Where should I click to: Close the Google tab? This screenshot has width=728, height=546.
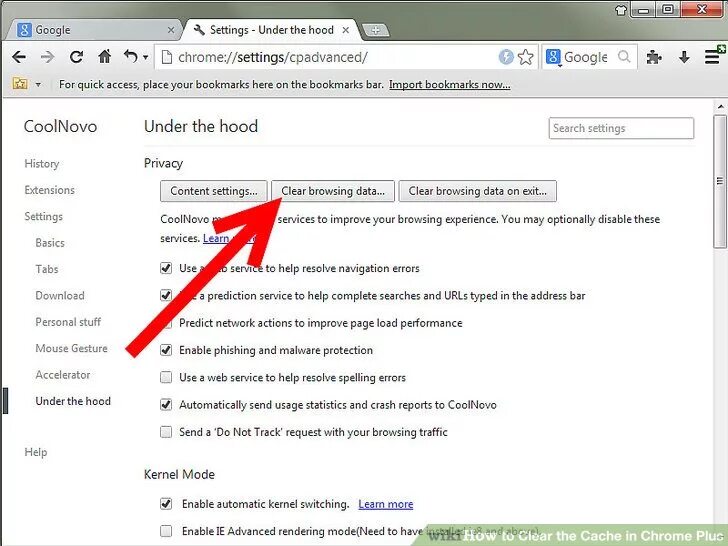(171, 30)
